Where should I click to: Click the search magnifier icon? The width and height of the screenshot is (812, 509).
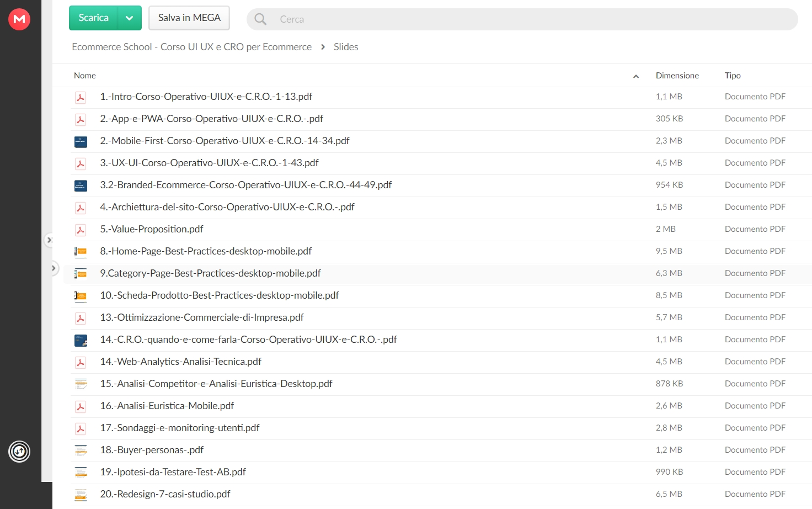click(x=260, y=19)
